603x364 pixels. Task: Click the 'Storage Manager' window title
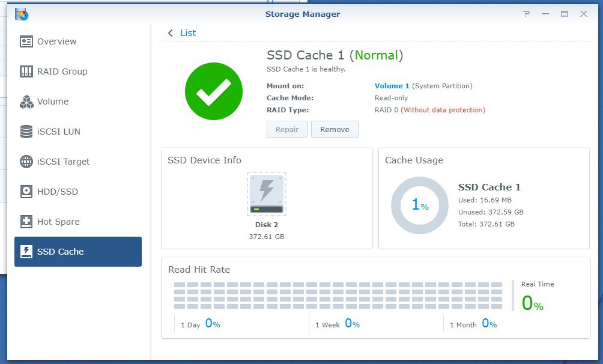pos(303,14)
